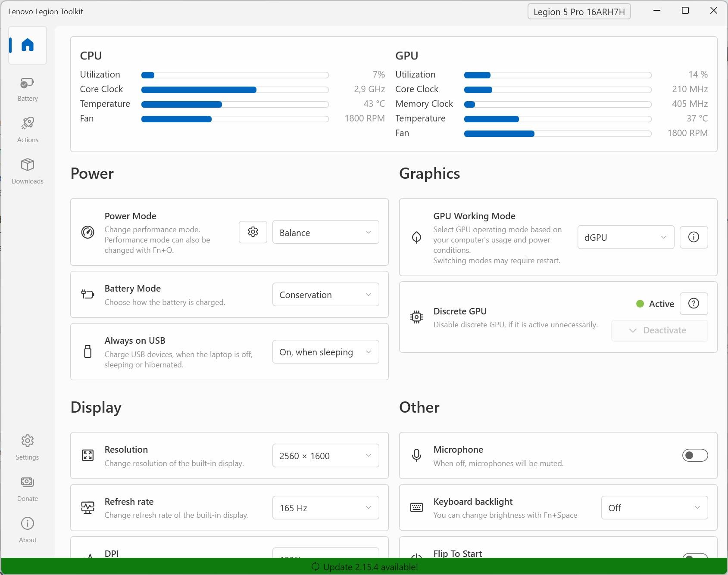Click the Deactivate discrete GPU button
728x575 pixels.
coord(659,330)
